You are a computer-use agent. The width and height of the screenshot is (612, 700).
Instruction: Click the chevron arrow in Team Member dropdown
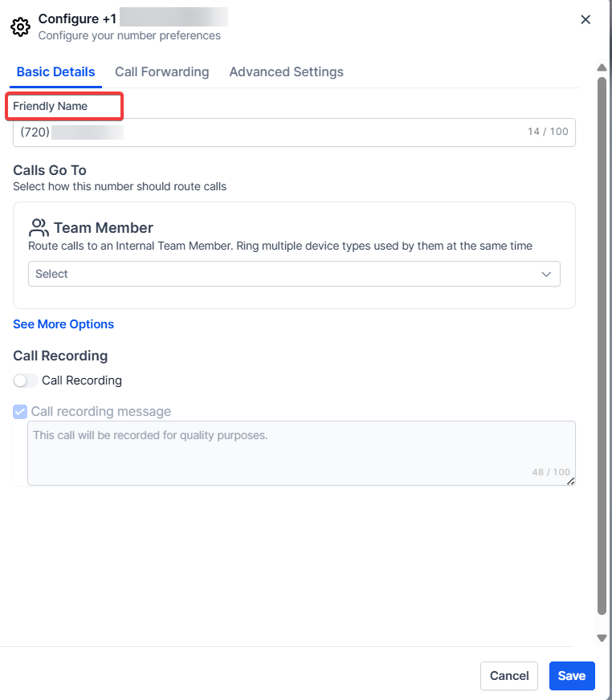(546, 275)
